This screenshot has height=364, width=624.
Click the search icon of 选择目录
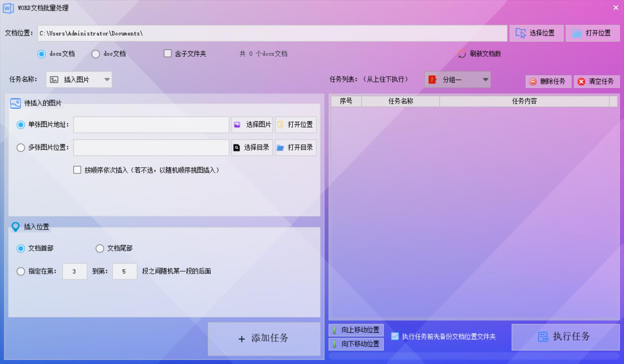pyautogui.click(x=236, y=148)
